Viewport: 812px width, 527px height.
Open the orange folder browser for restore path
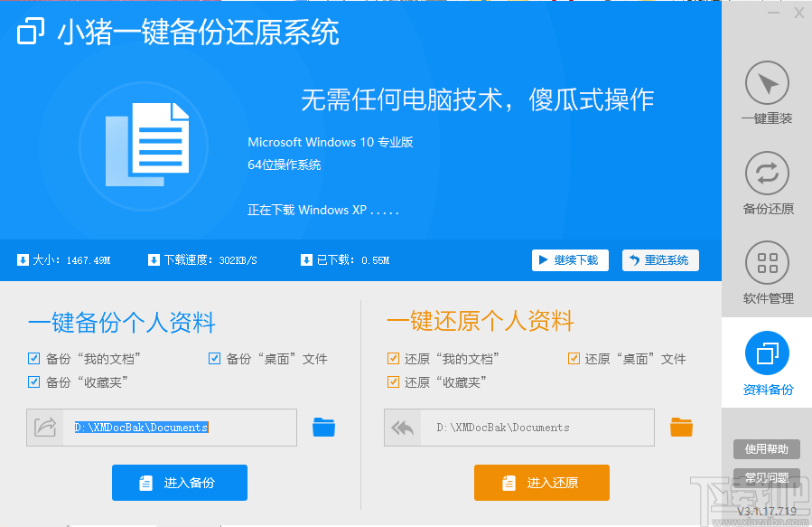(681, 428)
